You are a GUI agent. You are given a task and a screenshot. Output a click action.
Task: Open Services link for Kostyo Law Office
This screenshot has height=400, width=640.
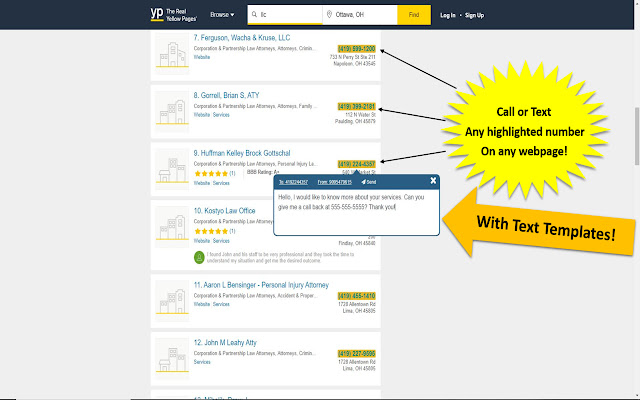(221, 241)
